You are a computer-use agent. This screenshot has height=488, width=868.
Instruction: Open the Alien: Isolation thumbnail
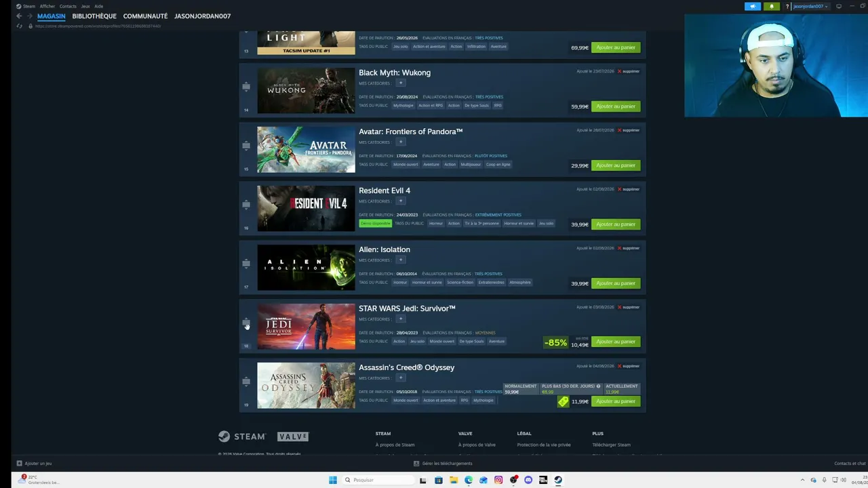coord(306,268)
